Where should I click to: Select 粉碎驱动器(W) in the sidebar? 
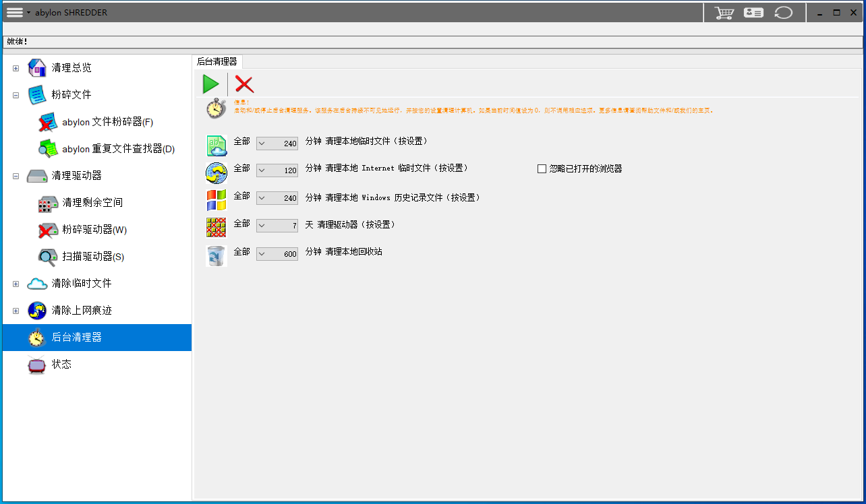[94, 230]
